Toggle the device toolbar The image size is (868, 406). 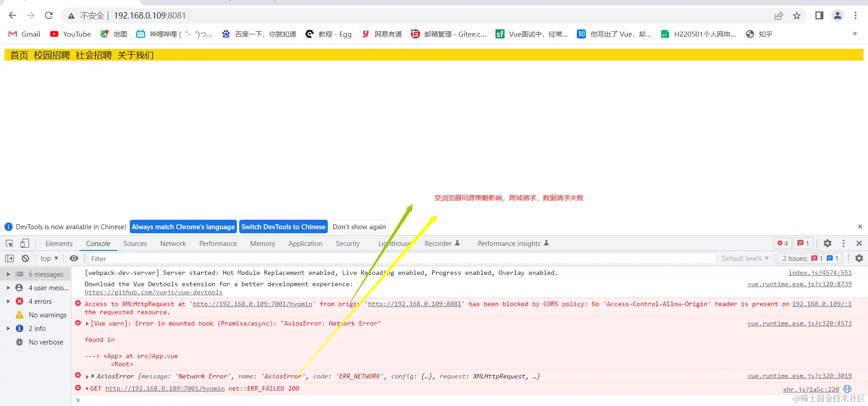[24, 243]
